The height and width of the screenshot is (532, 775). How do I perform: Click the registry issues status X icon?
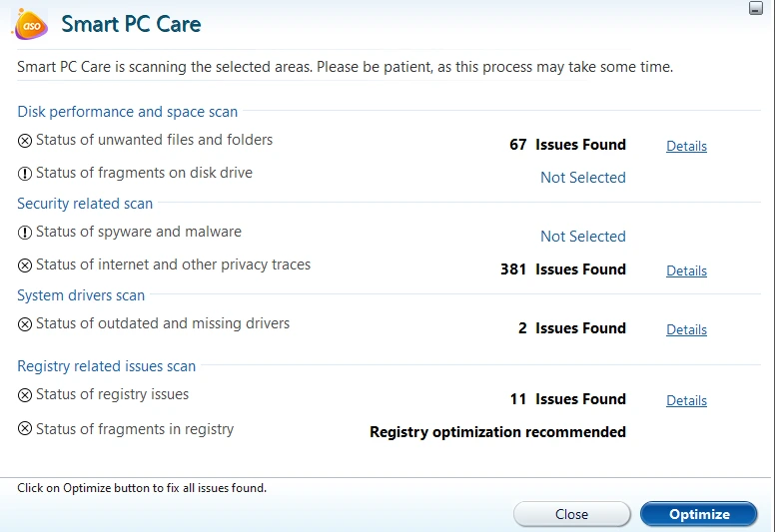coord(25,395)
